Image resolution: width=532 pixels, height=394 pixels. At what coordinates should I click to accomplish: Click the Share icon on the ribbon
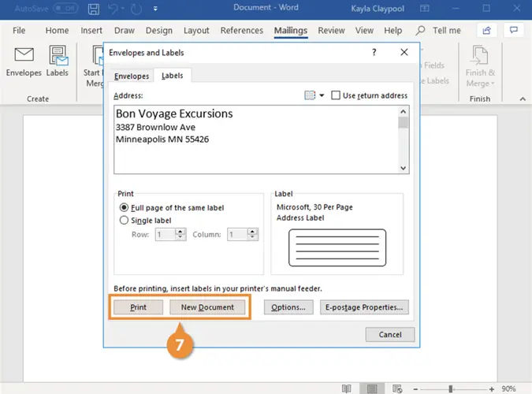tap(487, 31)
